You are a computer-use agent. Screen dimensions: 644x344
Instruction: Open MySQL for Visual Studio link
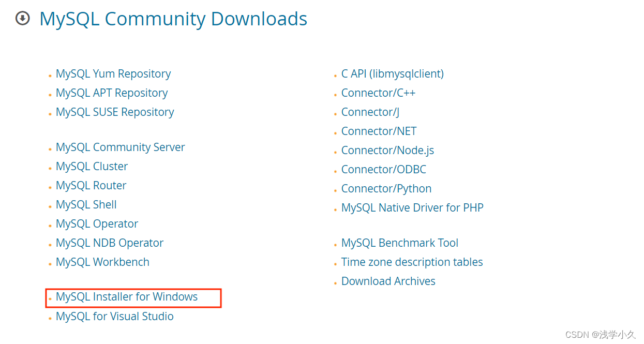click(115, 317)
